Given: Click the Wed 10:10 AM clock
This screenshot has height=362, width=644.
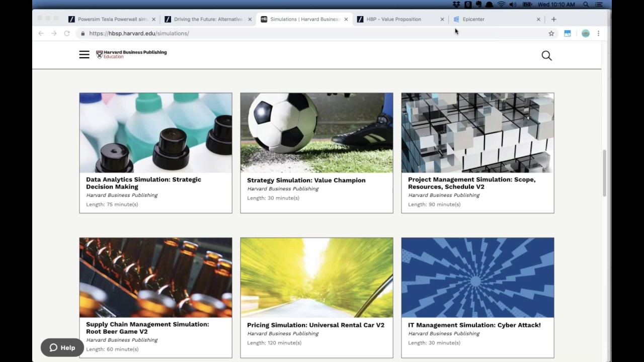Looking at the screenshot, I should [556, 5].
